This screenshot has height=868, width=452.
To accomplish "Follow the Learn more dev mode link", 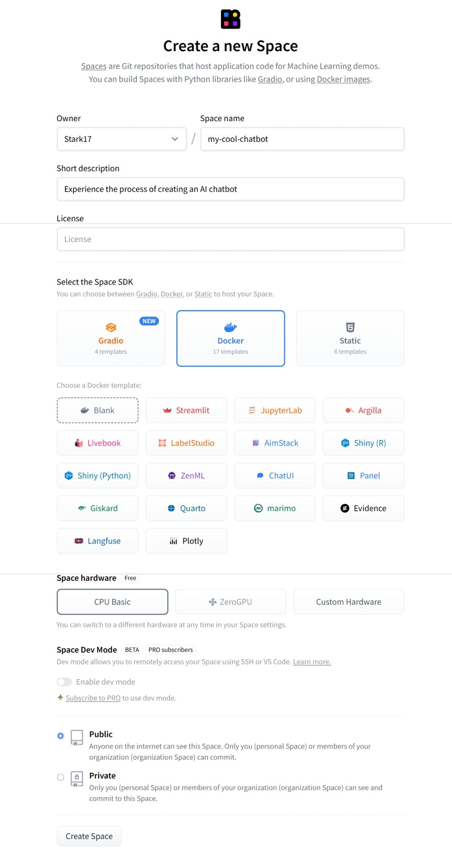I will (312, 662).
